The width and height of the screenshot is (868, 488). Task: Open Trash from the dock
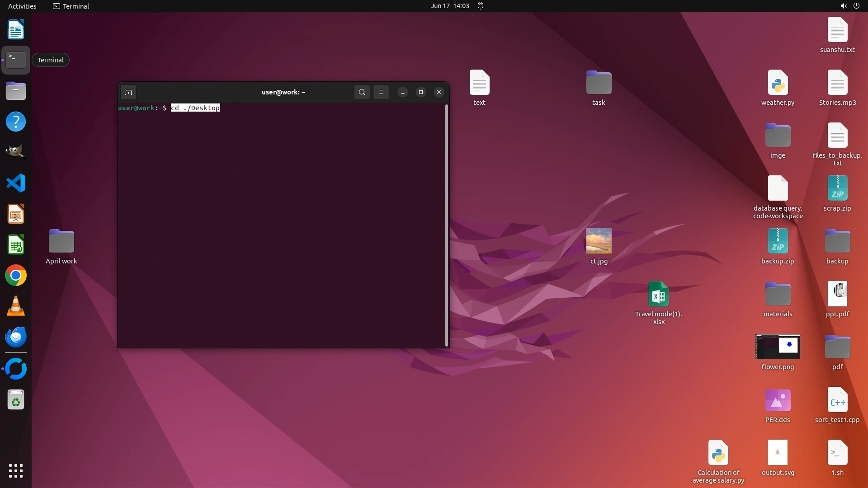pos(16,400)
